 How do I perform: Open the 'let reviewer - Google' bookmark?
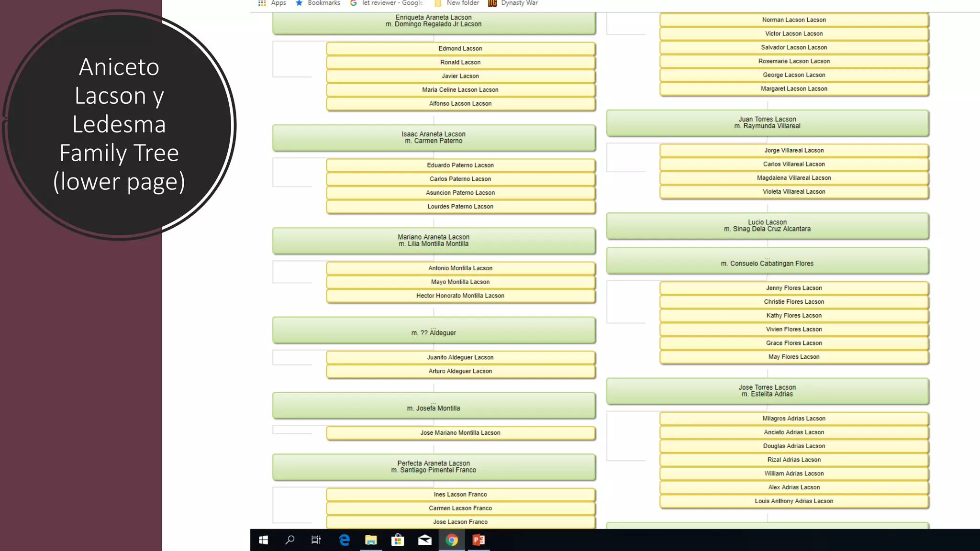[x=387, y=3]
